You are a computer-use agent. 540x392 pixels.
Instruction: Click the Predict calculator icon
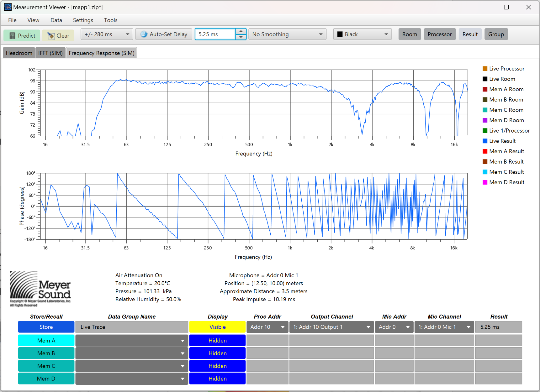pyautogui.click(x=12, y=36)
